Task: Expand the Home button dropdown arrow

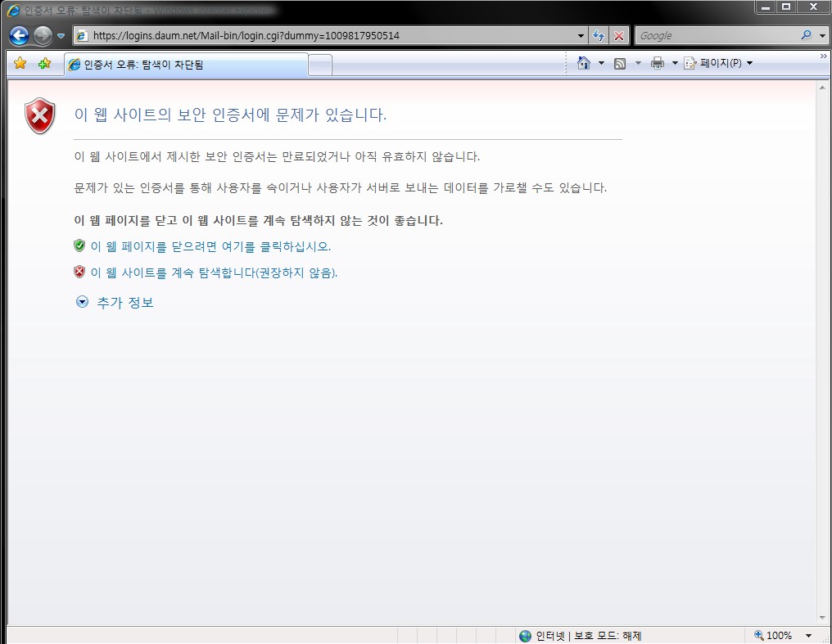Action: coord(601,63)
